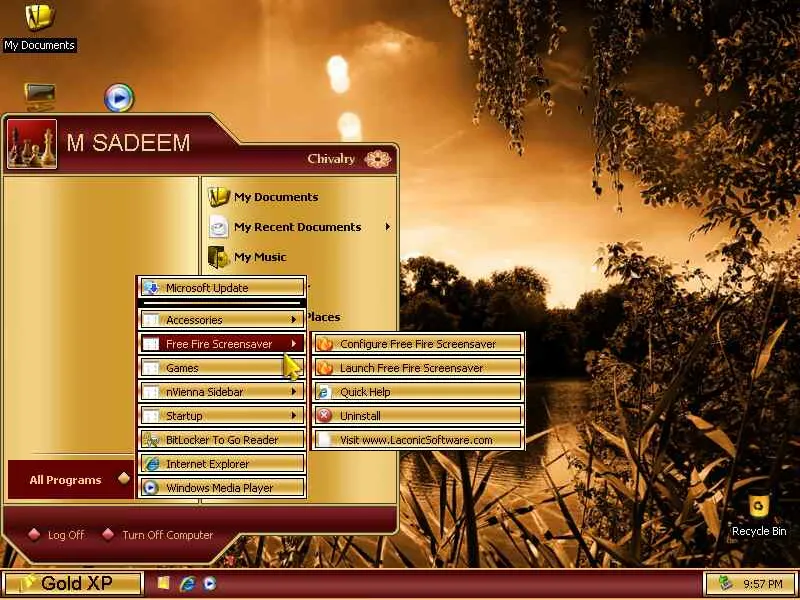Click the All Programs button
Screen dimensions: 800x600
(70, 480)
